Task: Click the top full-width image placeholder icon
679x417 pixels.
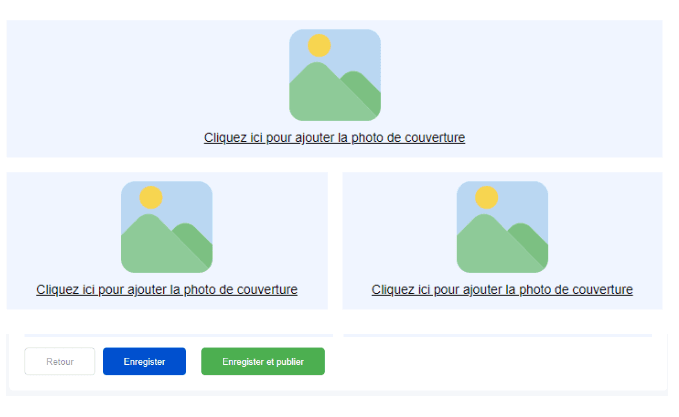Action: (x=335, y=75)
